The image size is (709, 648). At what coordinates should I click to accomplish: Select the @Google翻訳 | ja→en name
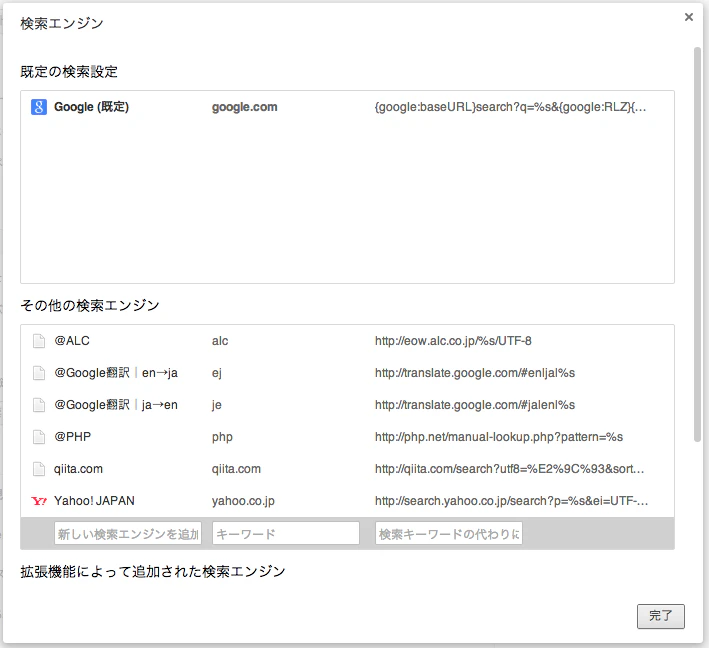click(116, 405)
